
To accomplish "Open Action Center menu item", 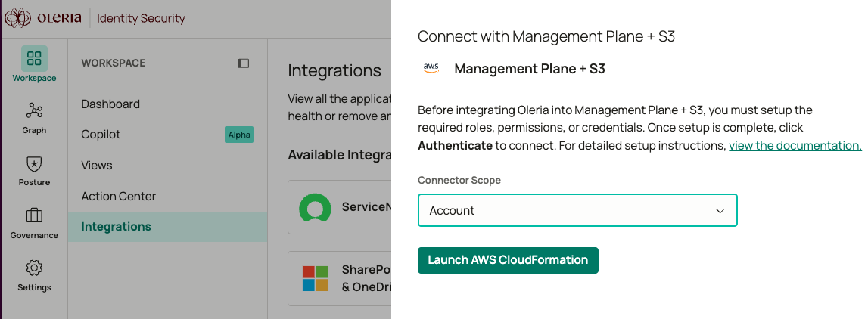I will pyautogui.click(x=119, y=197).
